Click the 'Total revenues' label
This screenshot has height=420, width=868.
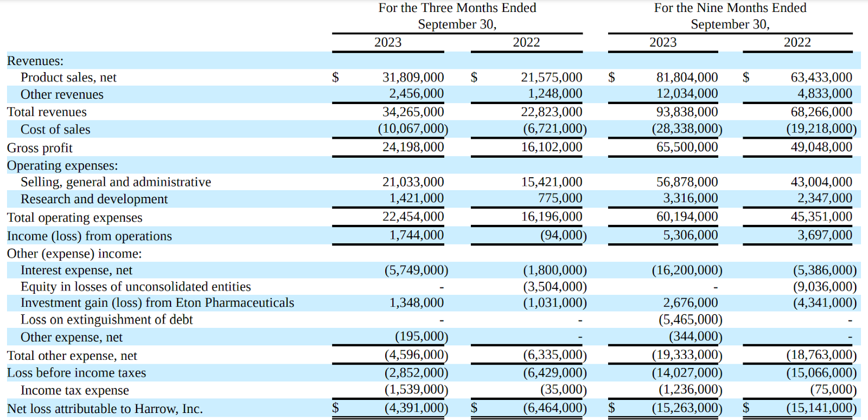click(x=47, y=112)
